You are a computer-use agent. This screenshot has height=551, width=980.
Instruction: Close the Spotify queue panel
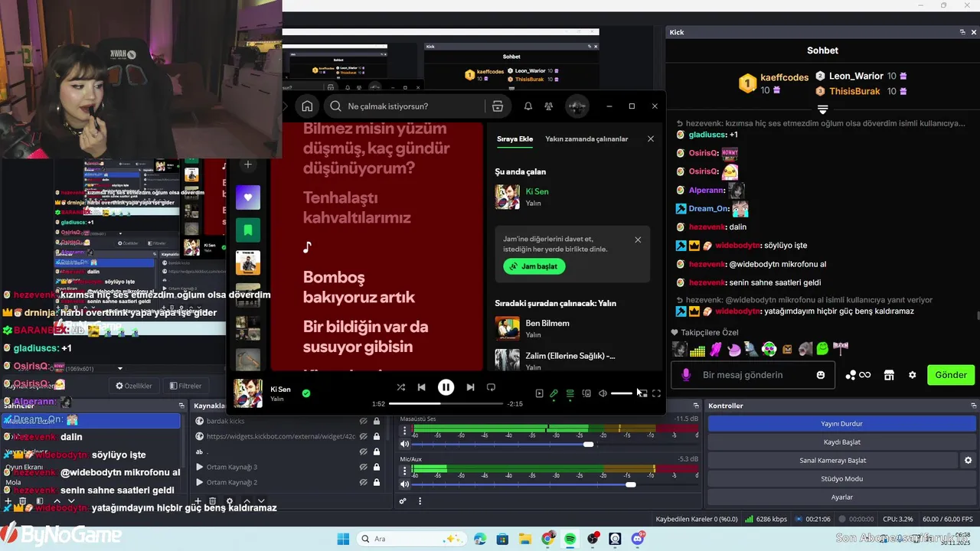(651, 139)
